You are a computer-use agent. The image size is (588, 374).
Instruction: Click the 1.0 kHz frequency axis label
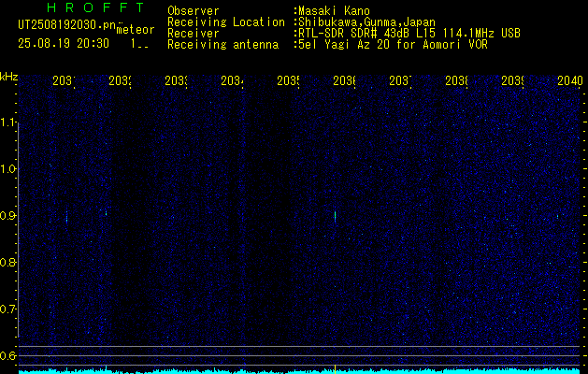[8, 169]
